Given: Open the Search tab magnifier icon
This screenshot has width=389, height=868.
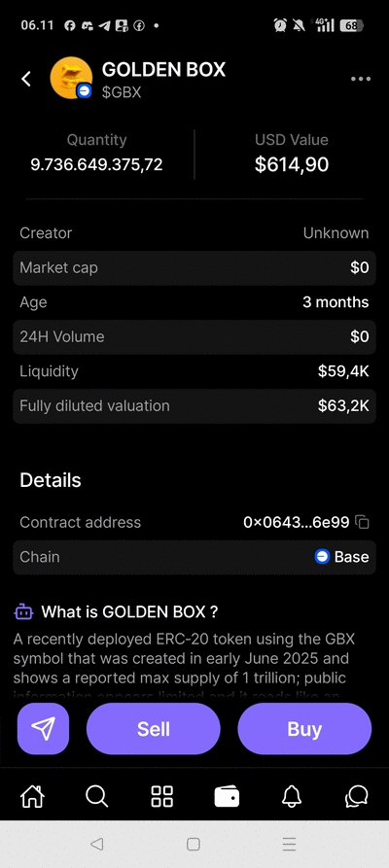Looking at the screenshot, I should 97,797.
